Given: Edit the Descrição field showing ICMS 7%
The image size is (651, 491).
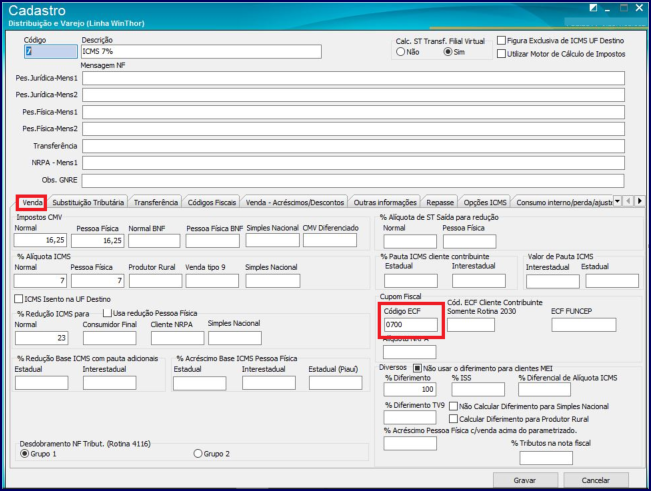Looking at the screenshot, I should pyautogui.click(x=201, y=51).
